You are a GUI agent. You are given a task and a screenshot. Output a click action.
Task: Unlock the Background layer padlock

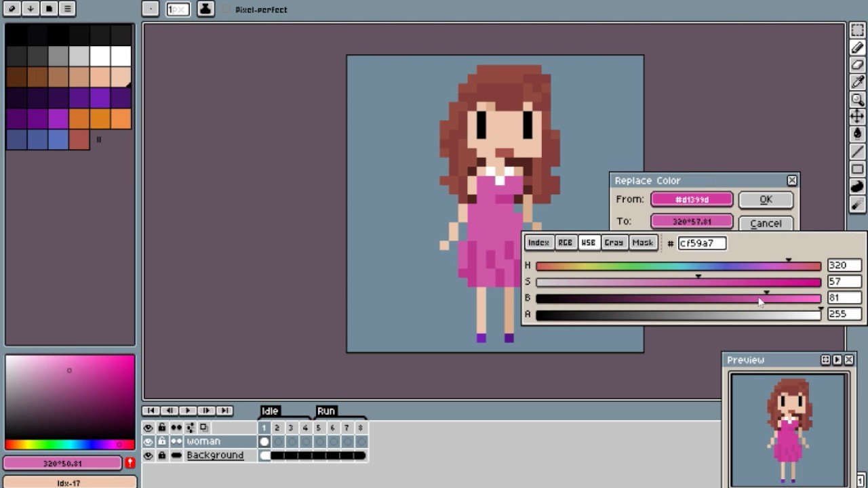161,455
